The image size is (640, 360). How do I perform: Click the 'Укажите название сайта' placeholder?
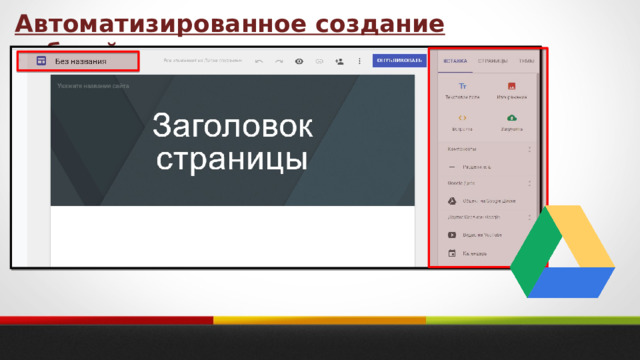point(93,86)
